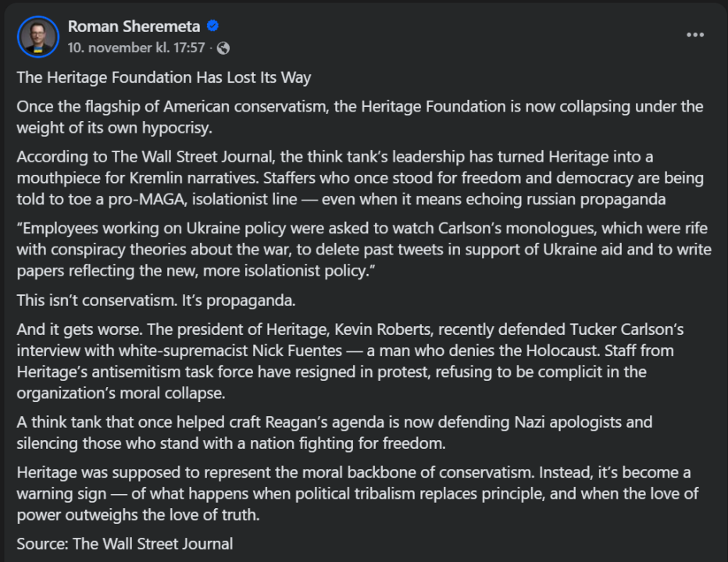Open Roman Sheremeta's profile picture
728x562 pixels.
point(37,36)
